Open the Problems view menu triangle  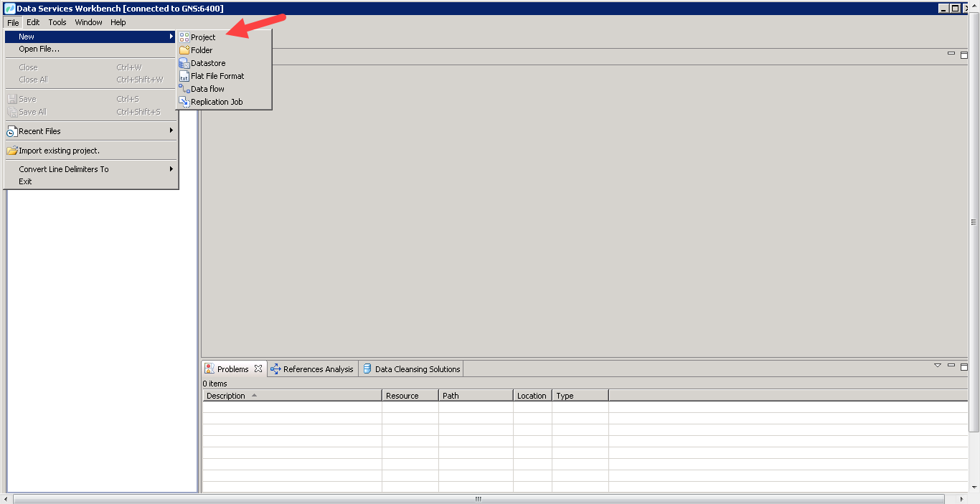coord(938,366)
